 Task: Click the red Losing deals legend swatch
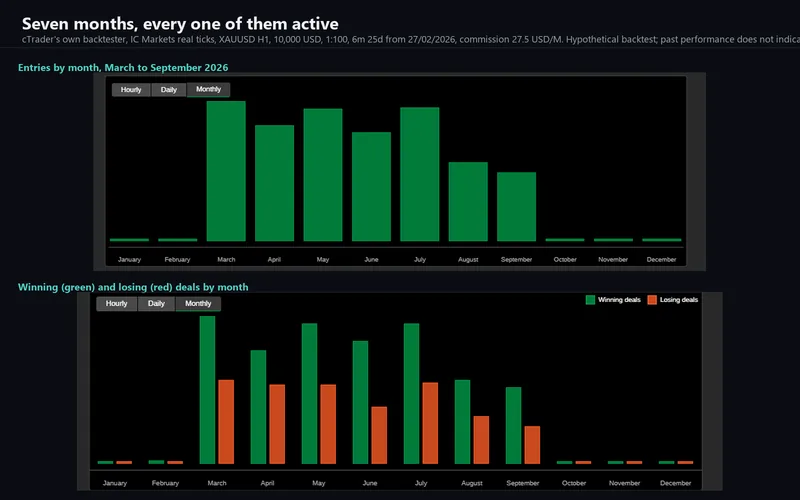tap(652, 300)
